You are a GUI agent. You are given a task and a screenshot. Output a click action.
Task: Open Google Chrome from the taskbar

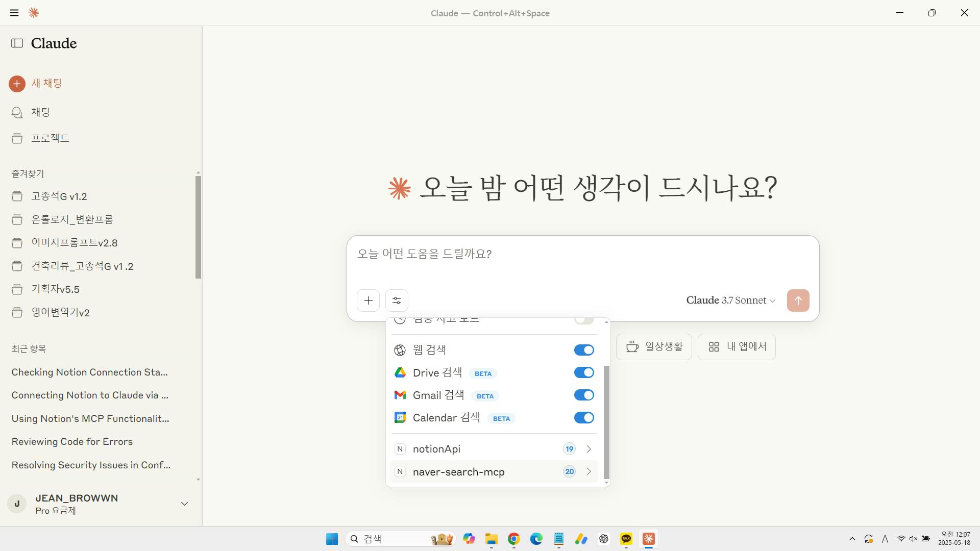pos(513,539)
